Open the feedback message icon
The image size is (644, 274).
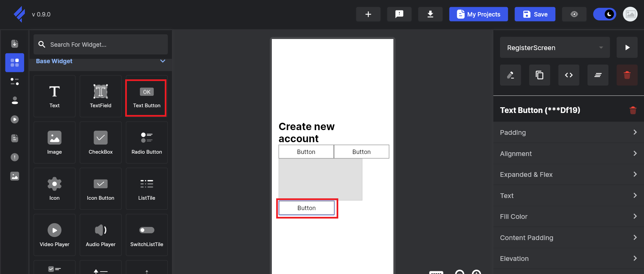399,14
